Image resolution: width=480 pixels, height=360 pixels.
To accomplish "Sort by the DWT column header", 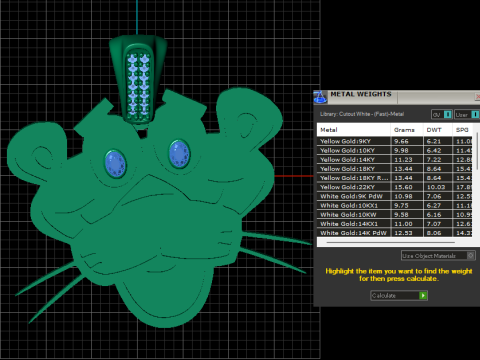I will [438, 130].
